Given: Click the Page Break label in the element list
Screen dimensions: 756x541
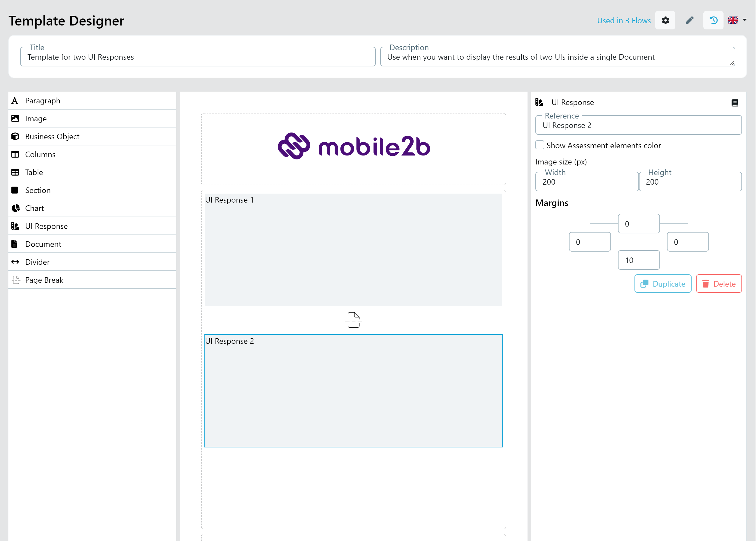Looking at the screenshot, I should click(x=44, y=280).
